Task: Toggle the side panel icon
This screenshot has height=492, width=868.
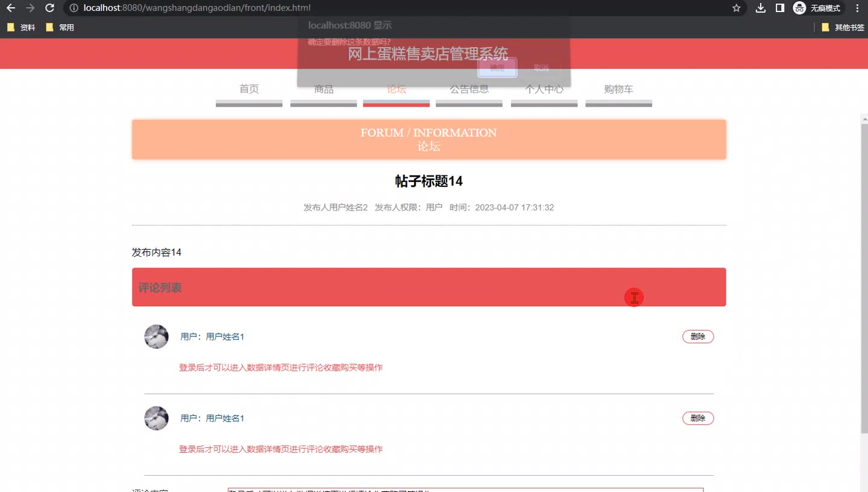Action: tap(779, 8)
